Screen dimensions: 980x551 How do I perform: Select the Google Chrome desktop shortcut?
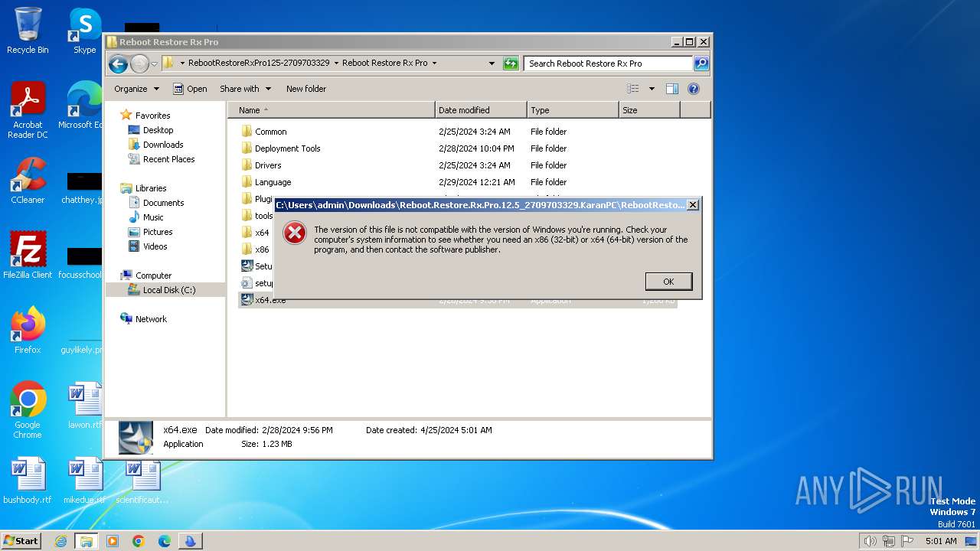tap(28, 409)
